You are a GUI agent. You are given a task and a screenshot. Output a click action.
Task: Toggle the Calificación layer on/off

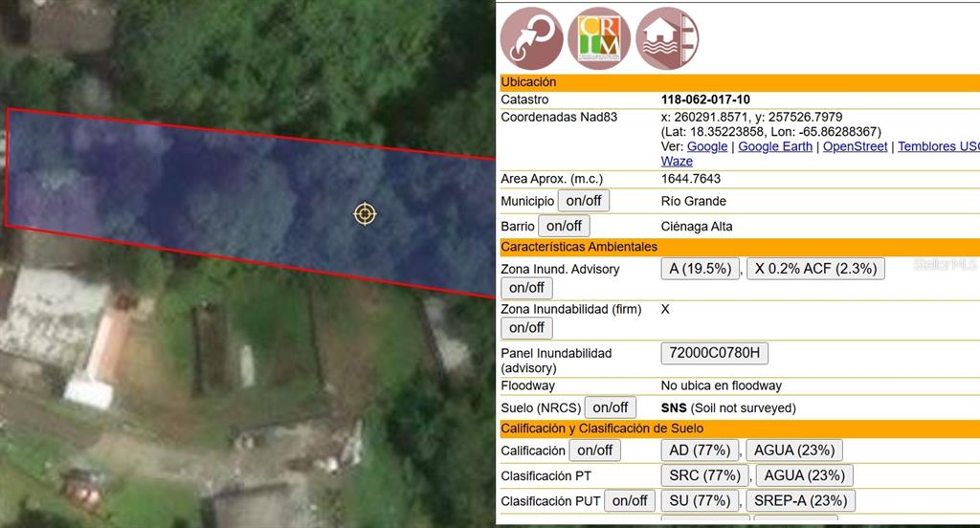coord(594,450)
